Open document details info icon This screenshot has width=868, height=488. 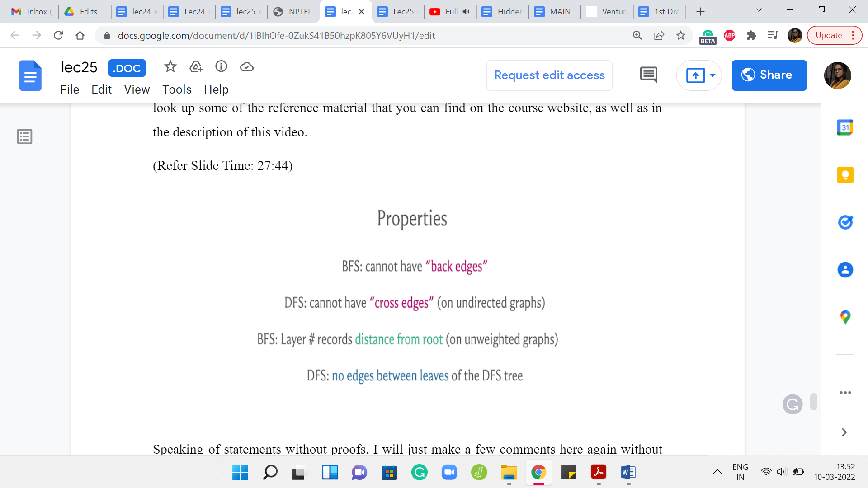point(221,67)
